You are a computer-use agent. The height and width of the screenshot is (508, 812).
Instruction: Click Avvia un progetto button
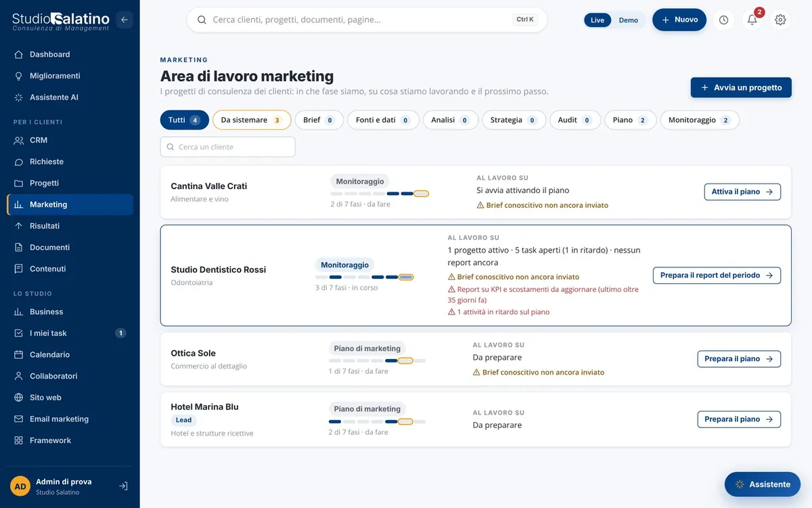pyautogui.click(x=741, y=87)
